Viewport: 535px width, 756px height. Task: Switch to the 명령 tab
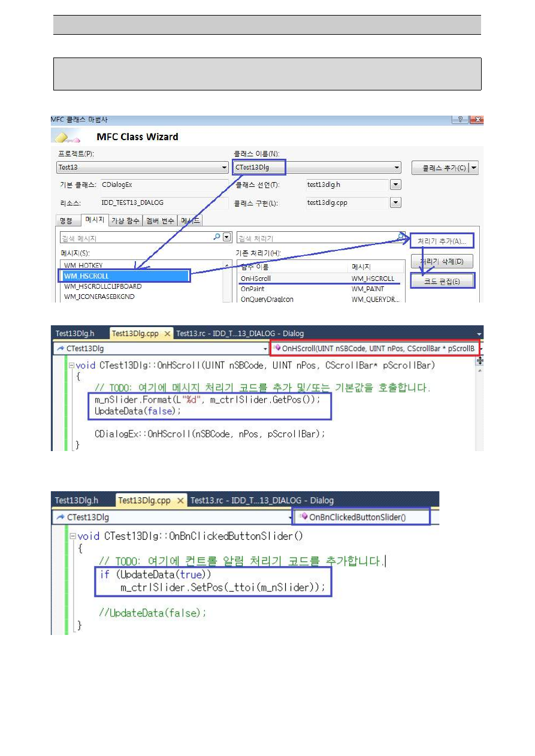click(66, 220)
